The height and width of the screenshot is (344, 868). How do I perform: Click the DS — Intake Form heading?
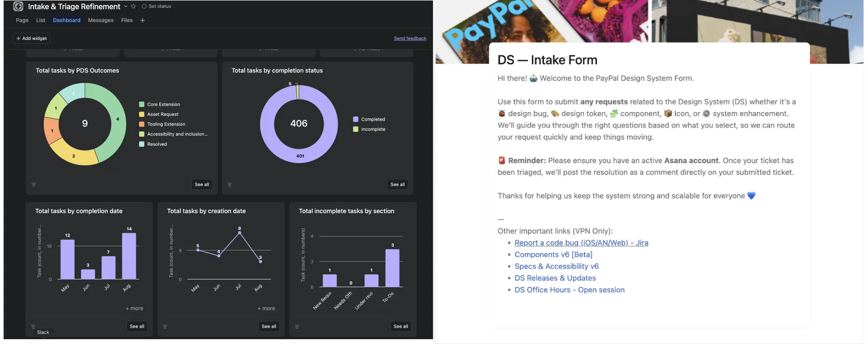tap(547, 60)
